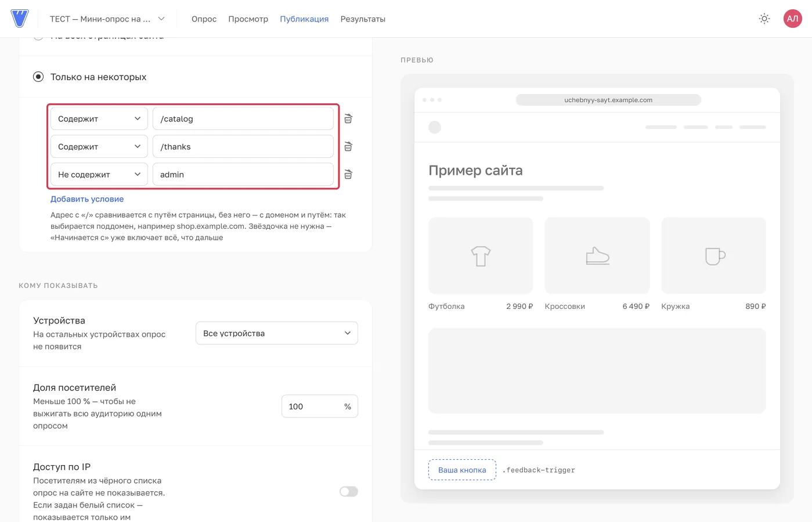
Task: Enable the 'Доступ по IP' switch
Action: (349, 492)
